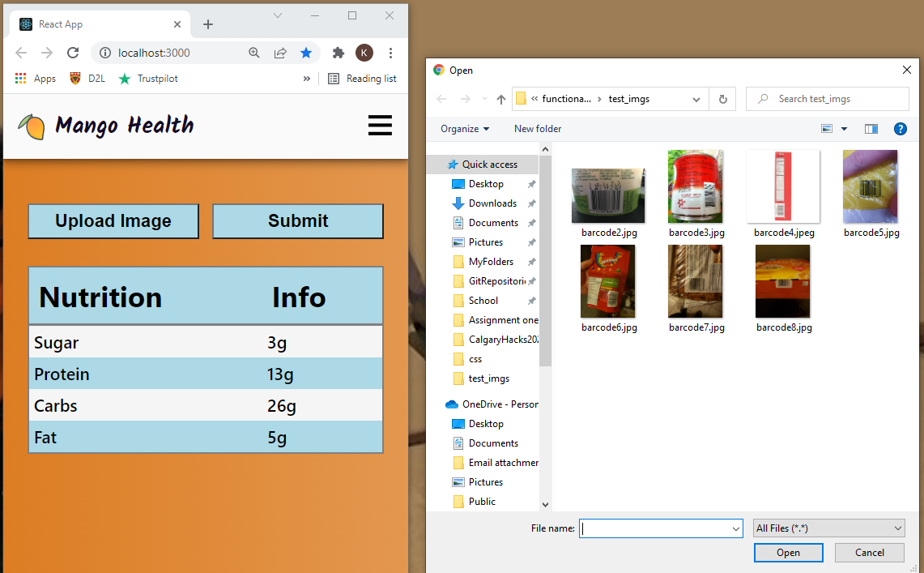Select the barcode5.jpg thumbnail
The height and width of the screenshot is (573, 924).
point(871,186)
